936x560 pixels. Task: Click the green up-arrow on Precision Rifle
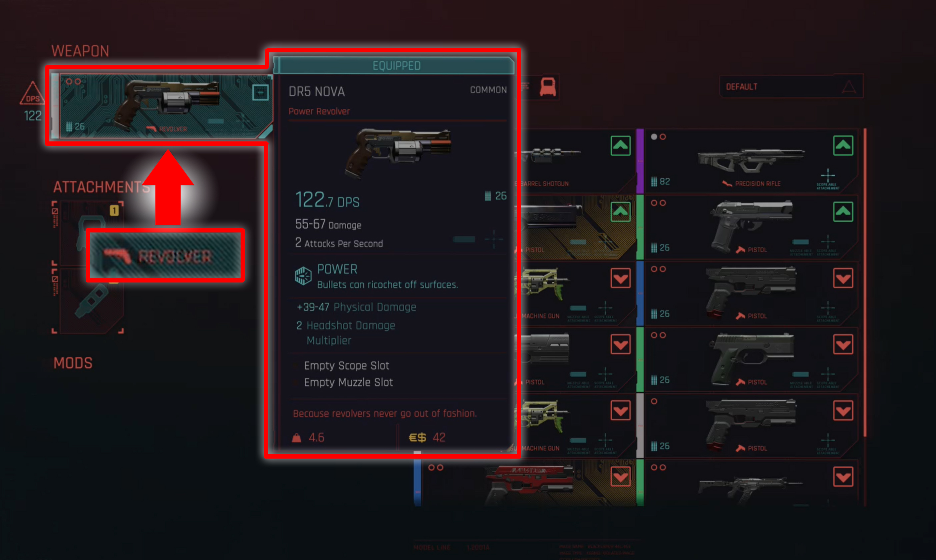pyautogui.click(x=843, y=145)
